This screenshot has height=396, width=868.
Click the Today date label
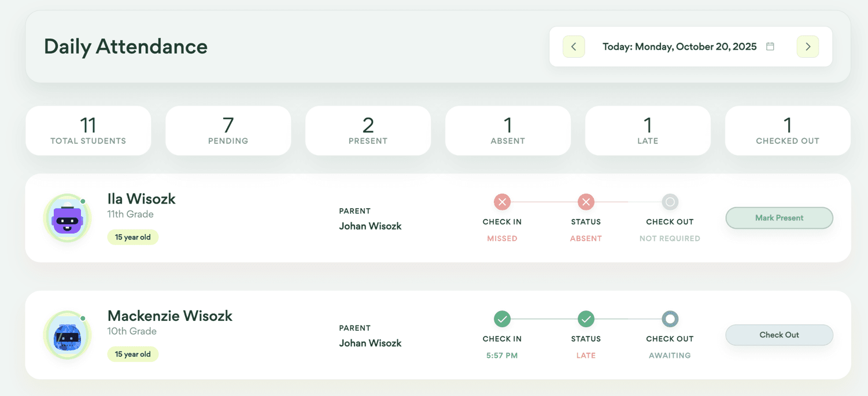[679, 47]
